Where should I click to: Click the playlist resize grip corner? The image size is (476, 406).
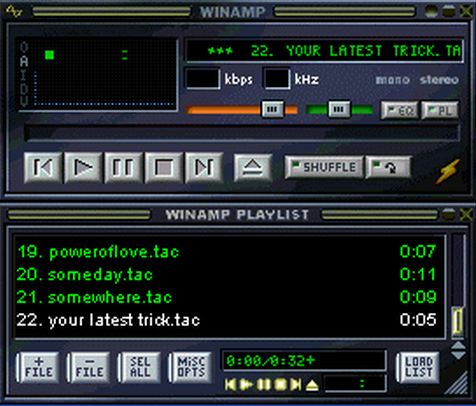click(458, 383)
